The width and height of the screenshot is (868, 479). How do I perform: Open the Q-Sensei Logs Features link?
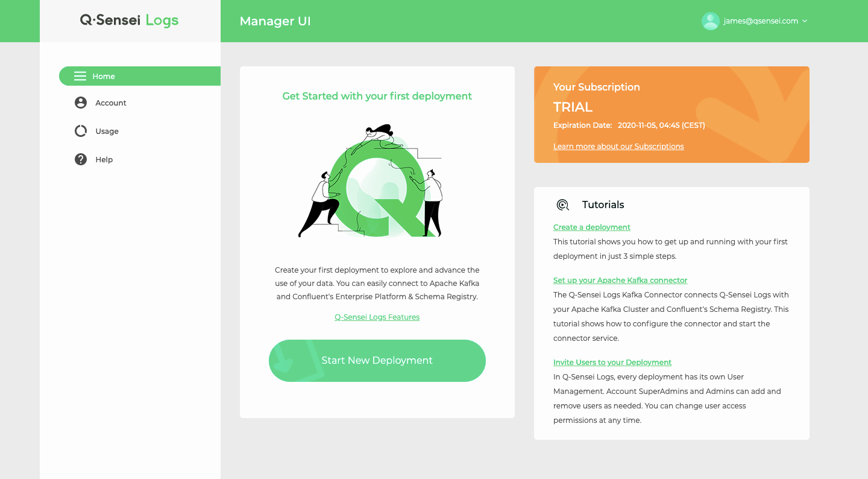coord(377,317)
